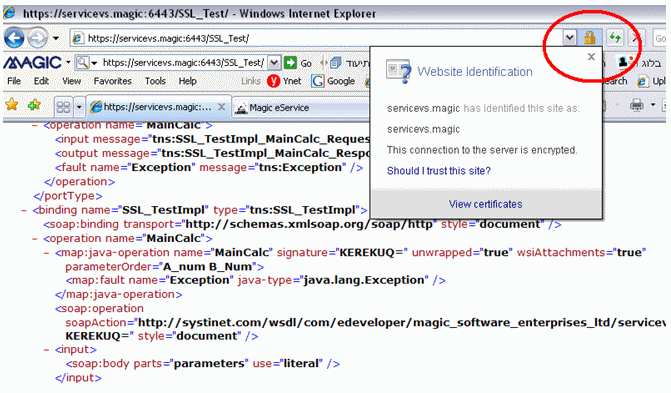The width and height of the screenshot is (671, 393).
Task: Click the View certificates link
Action: [485, 204]
